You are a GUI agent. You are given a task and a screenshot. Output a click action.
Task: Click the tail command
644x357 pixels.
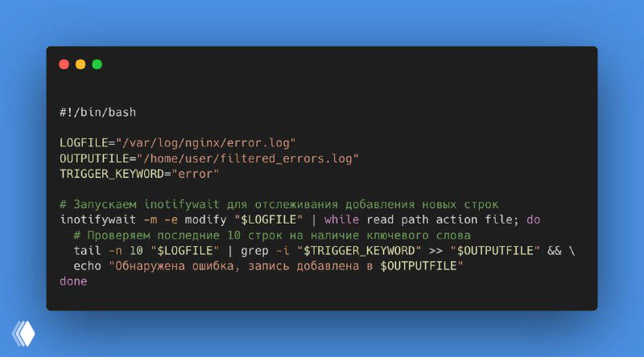87,251
